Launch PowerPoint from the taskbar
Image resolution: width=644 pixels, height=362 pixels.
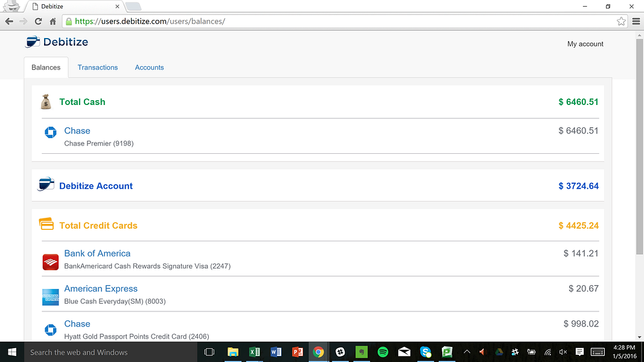pos(297,352)
